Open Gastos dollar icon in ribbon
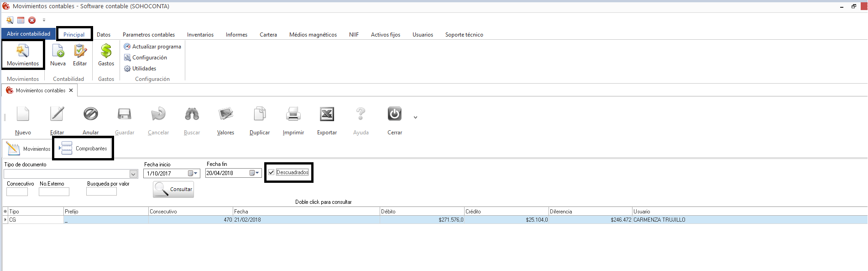868x271 pixels. click(106, 51)
